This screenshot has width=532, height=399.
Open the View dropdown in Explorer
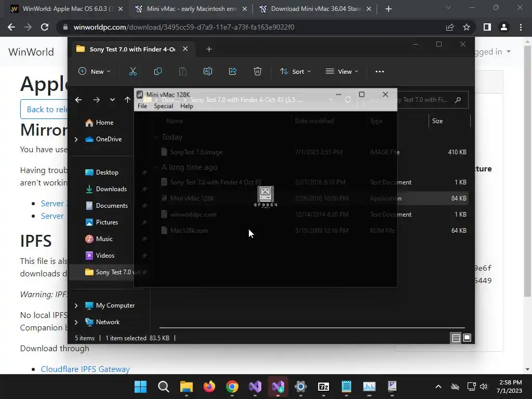point(342,72)
